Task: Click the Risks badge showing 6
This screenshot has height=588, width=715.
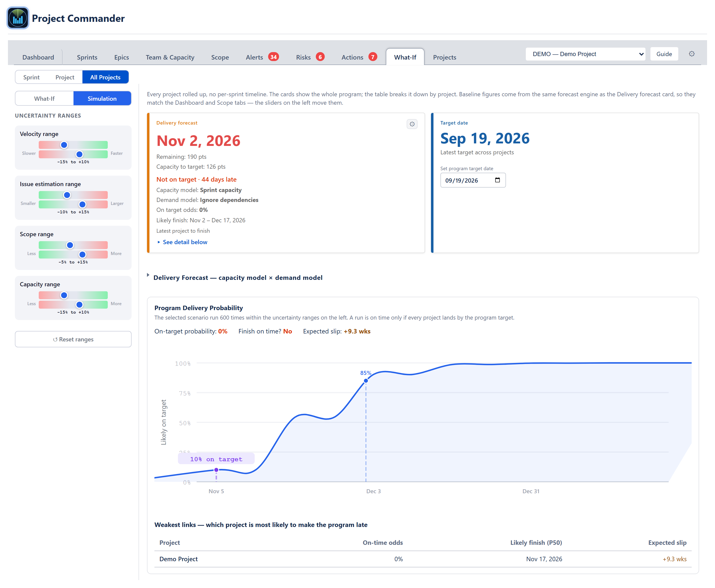Action: click(320, 57)
